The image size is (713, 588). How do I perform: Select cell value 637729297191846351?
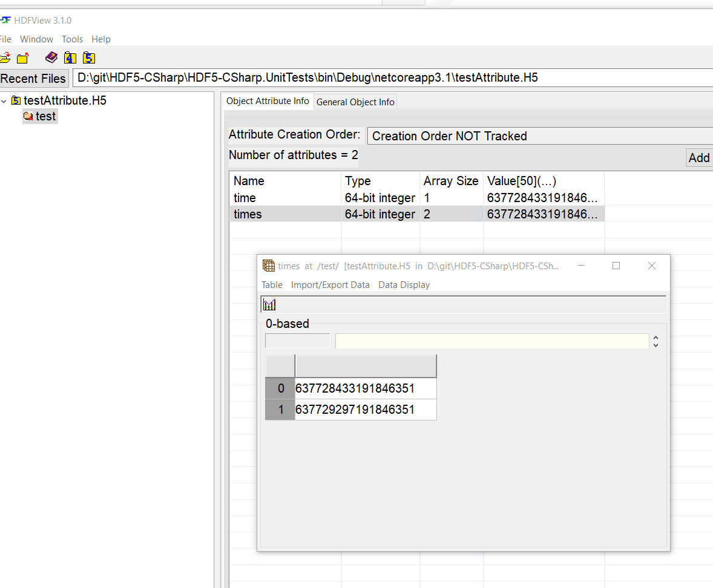366,410
